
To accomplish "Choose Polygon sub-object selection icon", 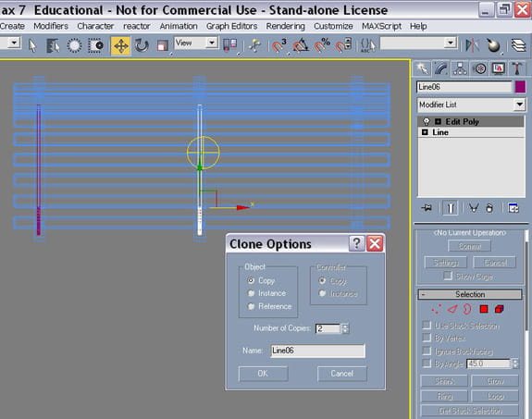I will coord(484,309).
